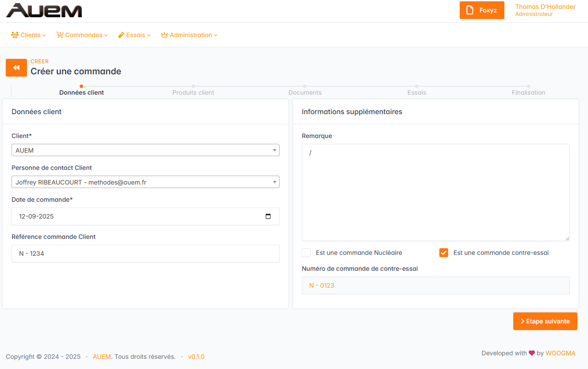Click the Essais pencil icon

121,35
